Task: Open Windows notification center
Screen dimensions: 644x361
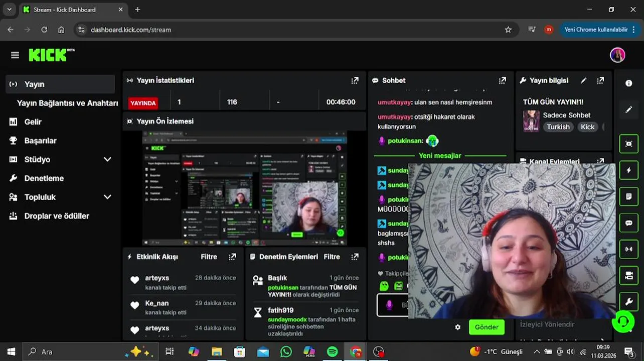Action: pyautogui.click(x=628, y=351)
